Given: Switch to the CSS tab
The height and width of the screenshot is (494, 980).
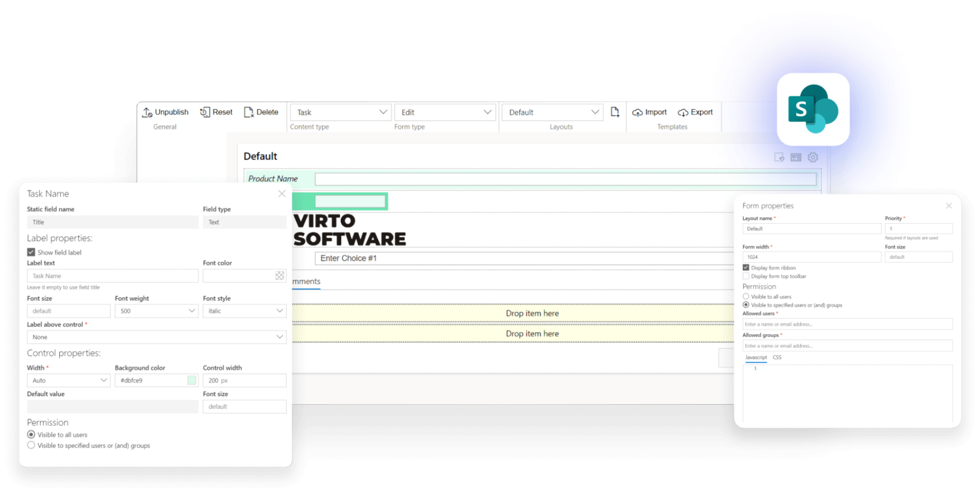Looking at the screenshot, I should pos(777,358).
